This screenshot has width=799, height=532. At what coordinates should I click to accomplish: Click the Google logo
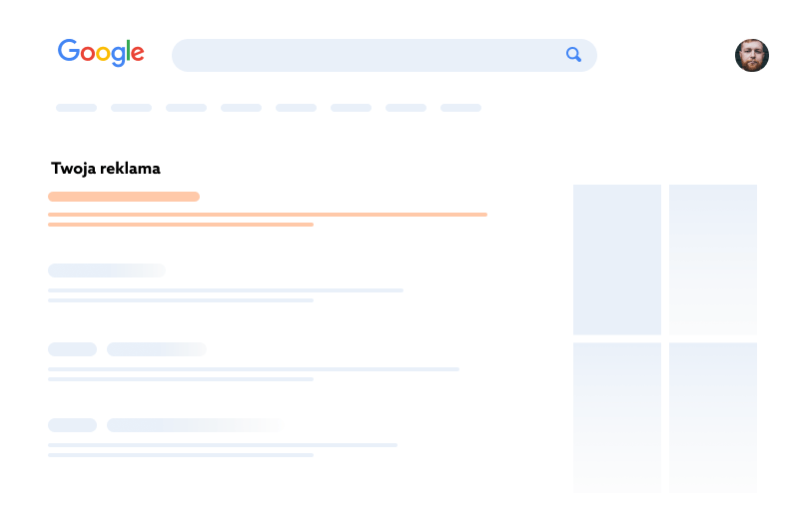click(x=101, y=53)
